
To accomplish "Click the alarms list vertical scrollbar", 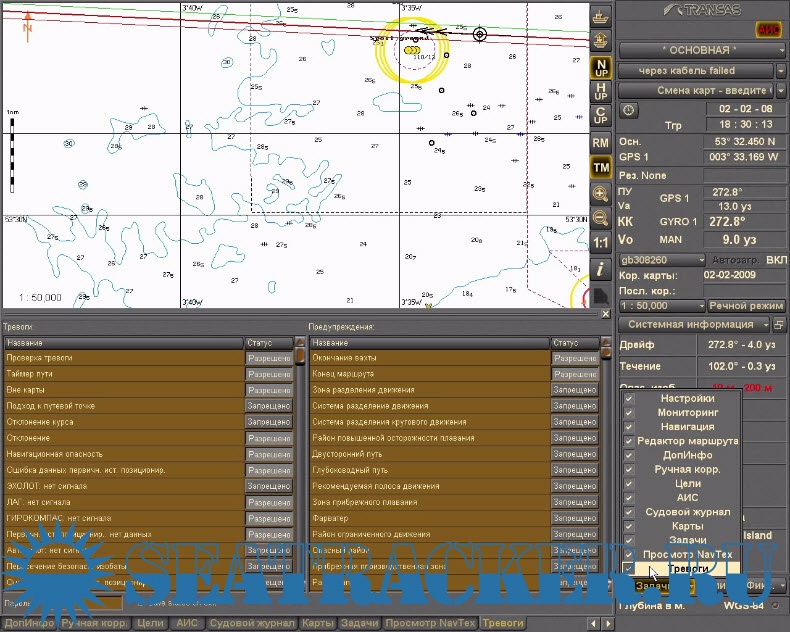I will (300, 460).
